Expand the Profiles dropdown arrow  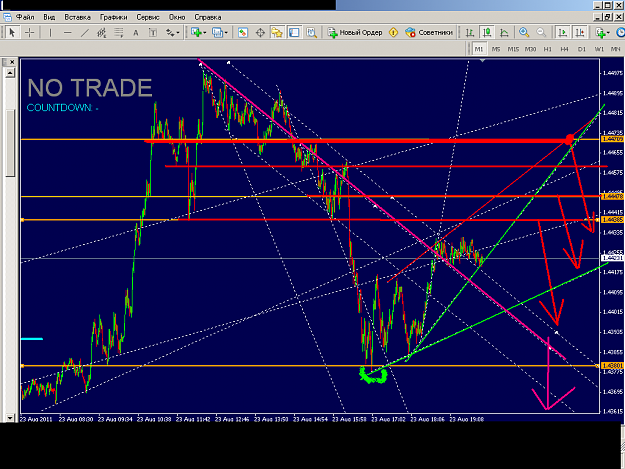(226, 33)
